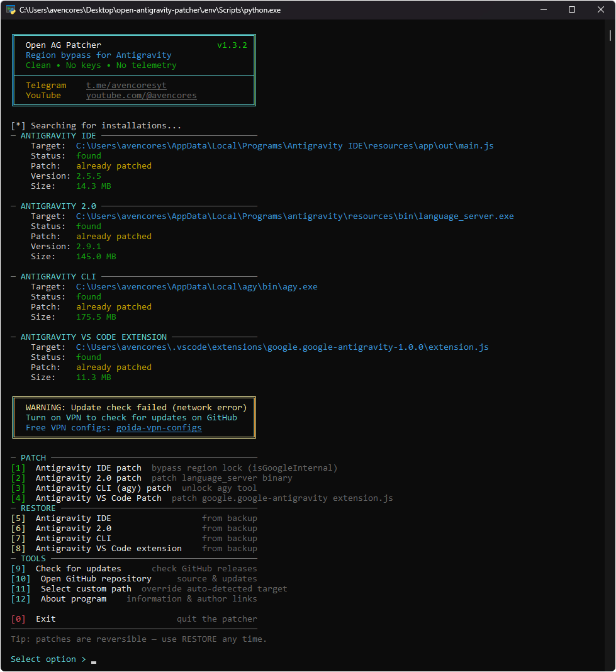
Task: Click the ANTIGRAVITY IDE section heading
Action: coord(59,135)
